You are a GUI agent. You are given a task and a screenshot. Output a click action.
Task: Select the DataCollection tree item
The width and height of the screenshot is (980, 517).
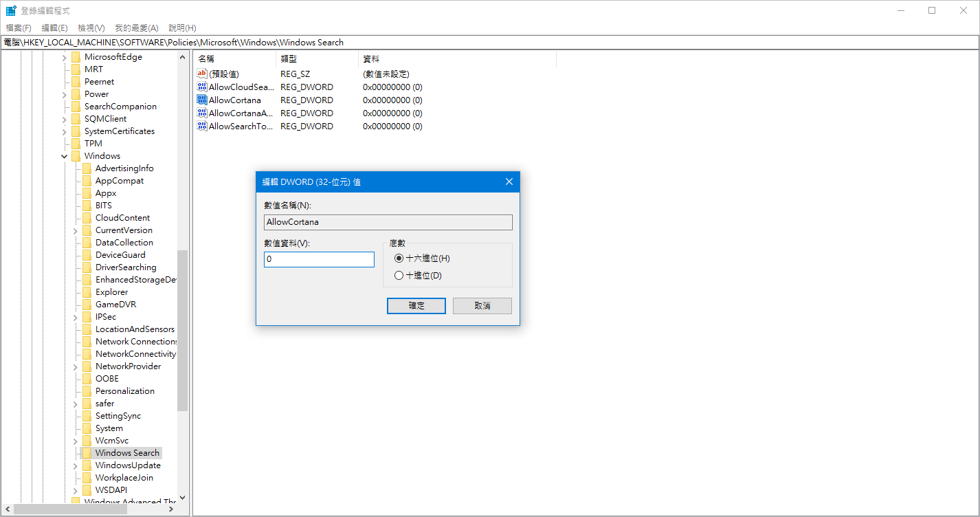[124, 243]
